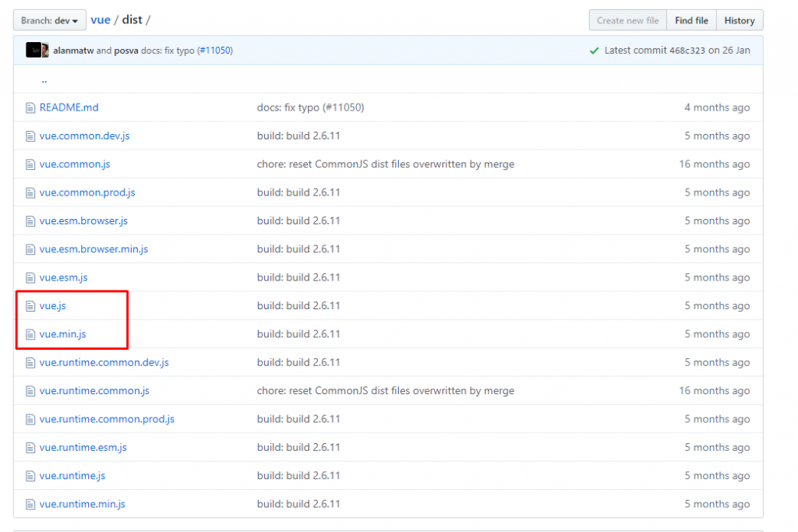Screen dimensions: 798x532
Task: Click file icon beside vue.runtime.common.dev.js
Action: coord(30,363)
